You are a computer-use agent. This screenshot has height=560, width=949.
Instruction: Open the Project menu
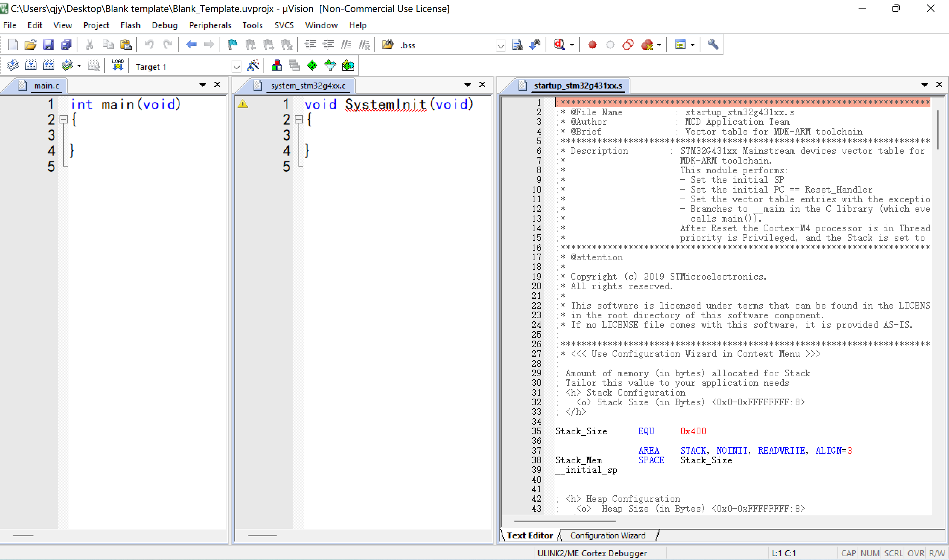pos(96,25)
